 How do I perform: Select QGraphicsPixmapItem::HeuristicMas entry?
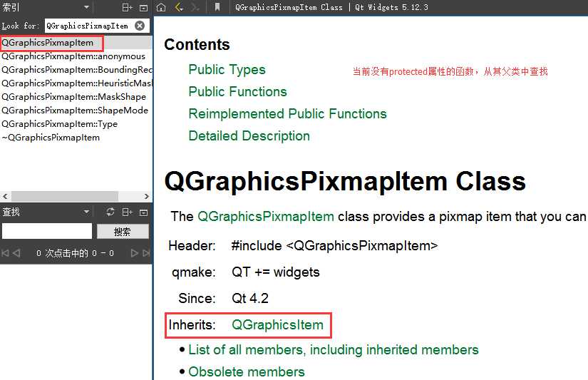pyautogui.click(x=76, y=83)
